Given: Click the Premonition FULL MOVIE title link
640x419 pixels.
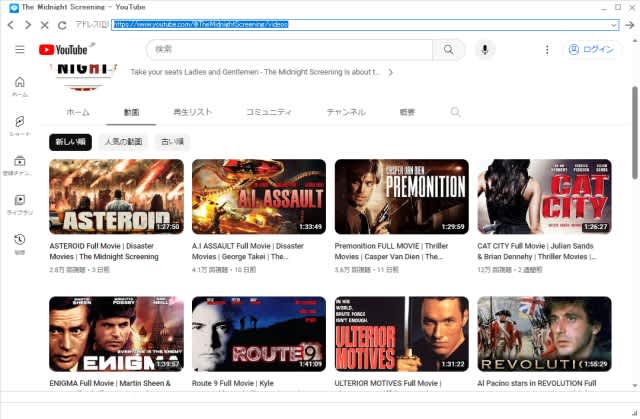Looking at the screenshot, I should point(391,251).
